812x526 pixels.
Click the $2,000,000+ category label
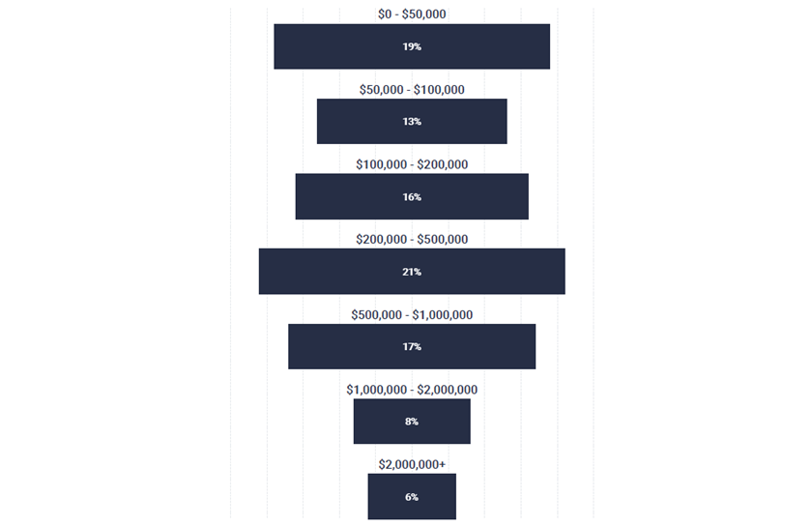(412, 465)
